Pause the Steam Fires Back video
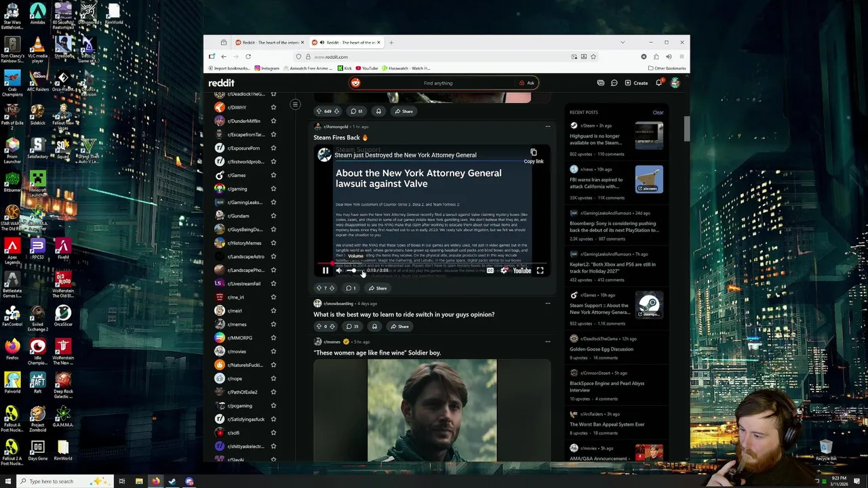The width and height of the screenshot is (868, 488). pos(325,270)
